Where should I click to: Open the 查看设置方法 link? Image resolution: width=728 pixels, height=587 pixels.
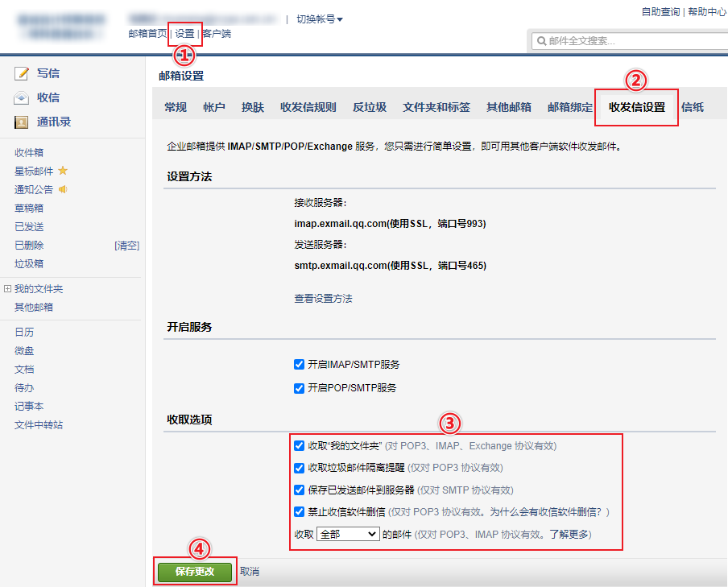tap(323, 299)
